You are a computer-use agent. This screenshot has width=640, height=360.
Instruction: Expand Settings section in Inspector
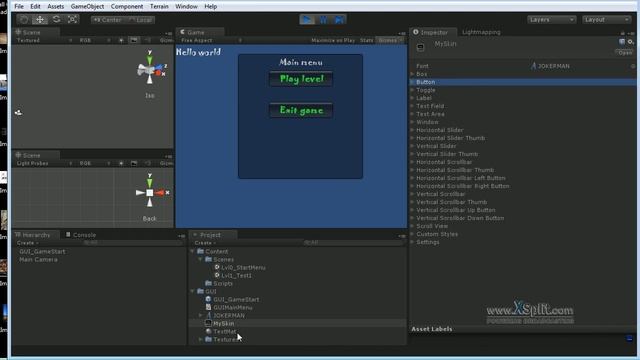412,242
